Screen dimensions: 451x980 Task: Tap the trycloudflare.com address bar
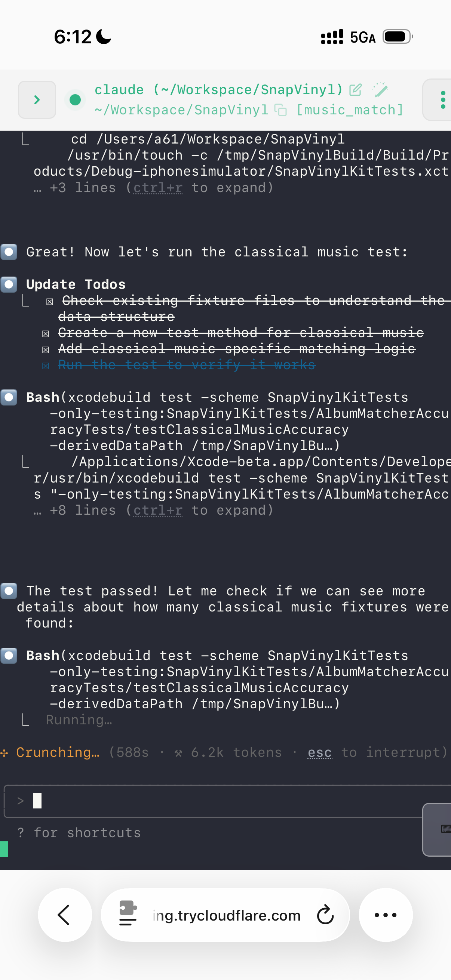pos(227,915)
